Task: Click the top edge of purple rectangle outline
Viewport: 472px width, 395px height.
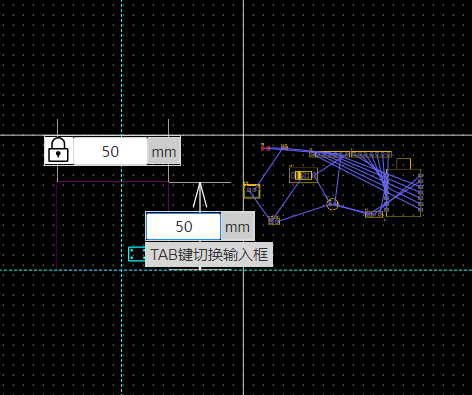Action: (x=113, y=182)
